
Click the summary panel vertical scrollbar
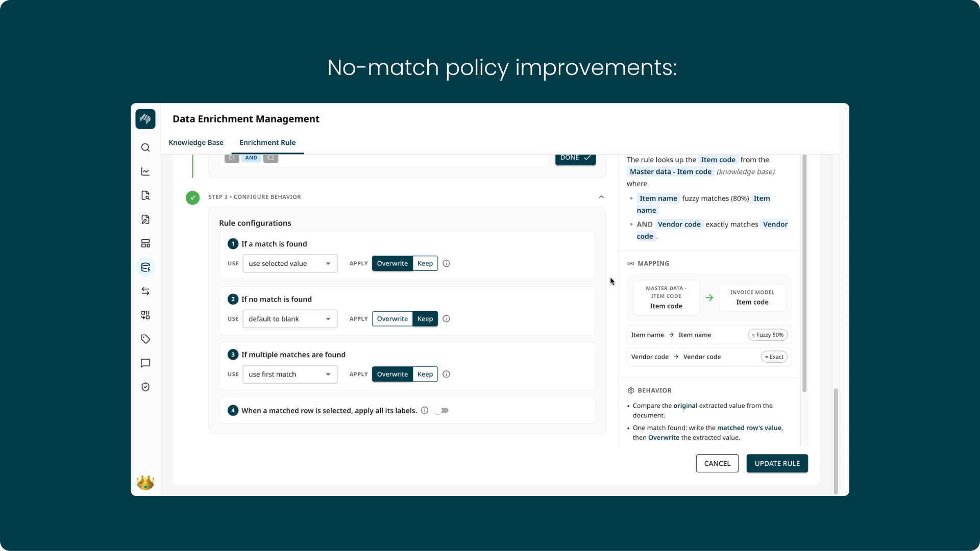[x=804, y=273]
